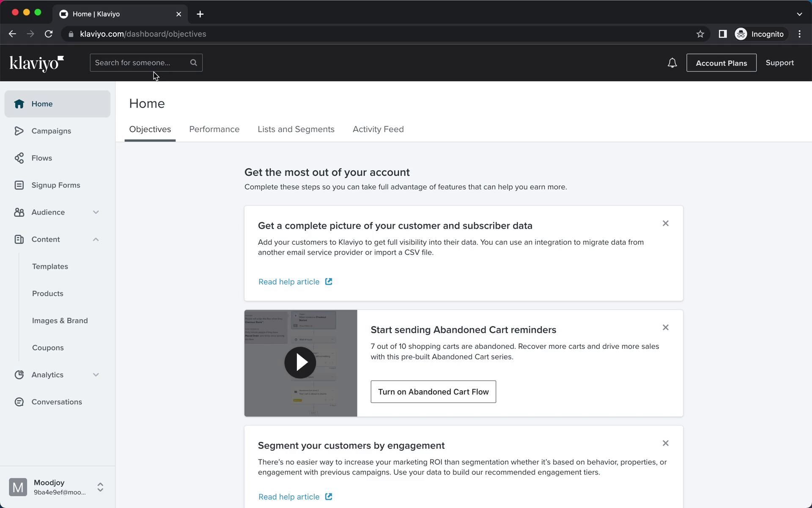Open Signup Forms in the sidebar
Viewport: 812px width, 508px height.
(x=55, y=185)
